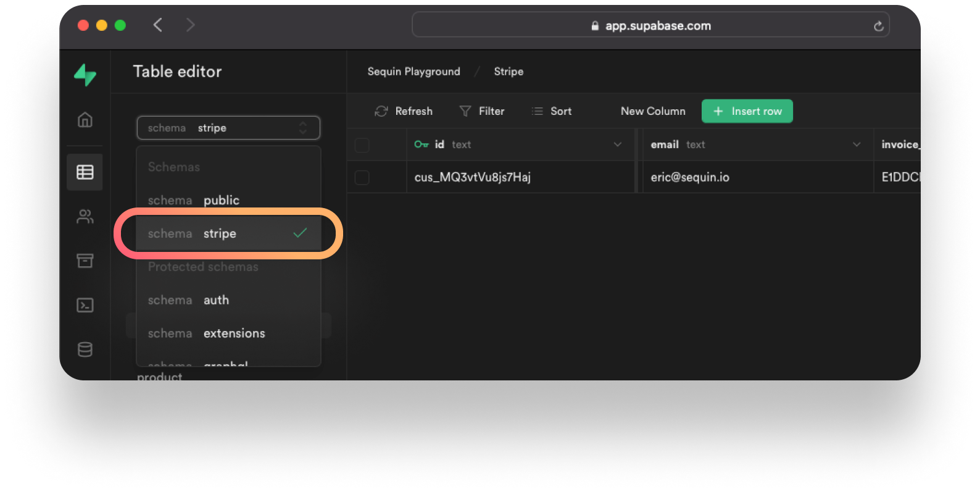Select the auth schema option

(228, 300)
